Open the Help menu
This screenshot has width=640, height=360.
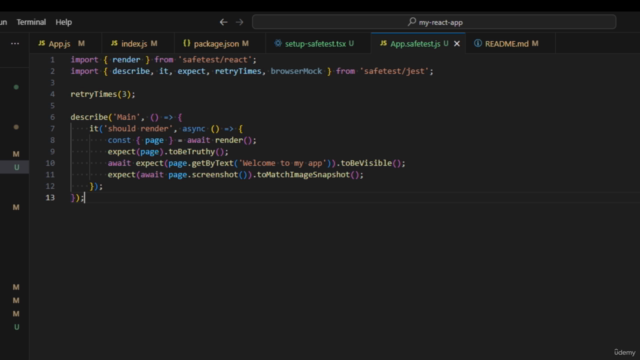tap(64, 22)
